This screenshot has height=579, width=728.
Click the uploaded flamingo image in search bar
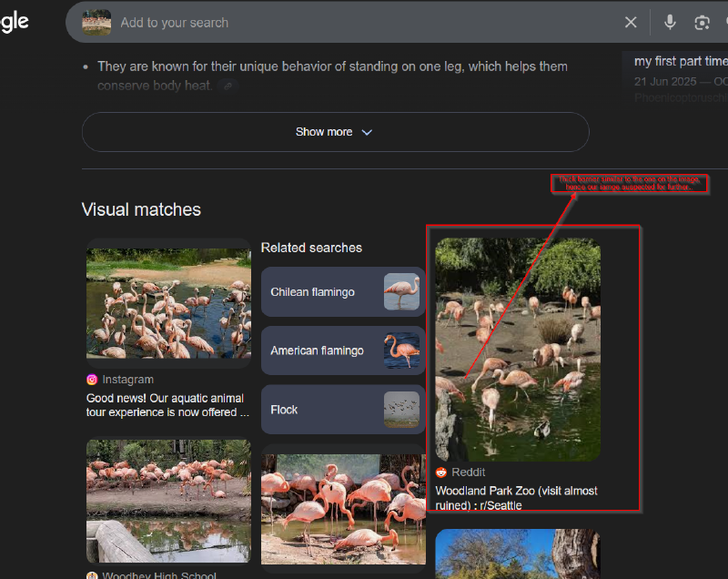tap(96, 22)
